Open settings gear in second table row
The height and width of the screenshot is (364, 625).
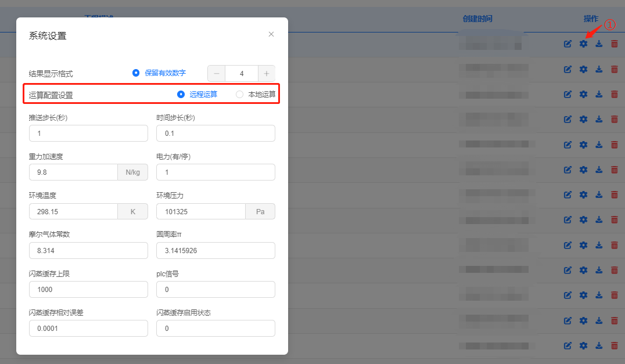584,69
